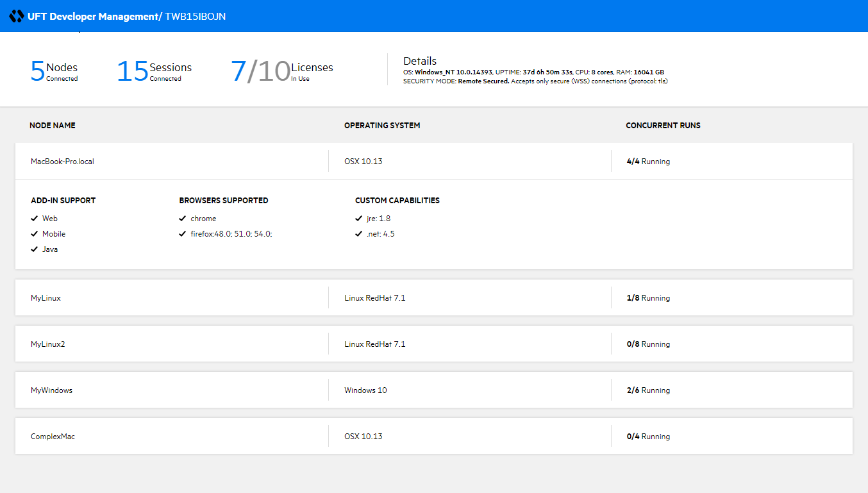This screenshot has height=493, width=868.
Task: Click the 15 Sessions Connected counter
Action: (x=154, y=71)
